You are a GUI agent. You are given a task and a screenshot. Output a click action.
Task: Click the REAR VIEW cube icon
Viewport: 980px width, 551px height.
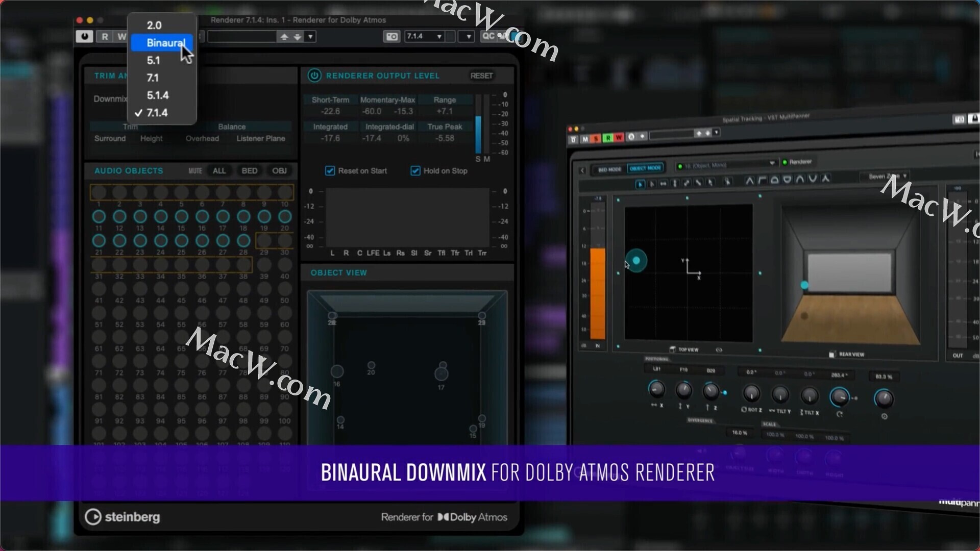pyautogui.click(x=832, y=354)
